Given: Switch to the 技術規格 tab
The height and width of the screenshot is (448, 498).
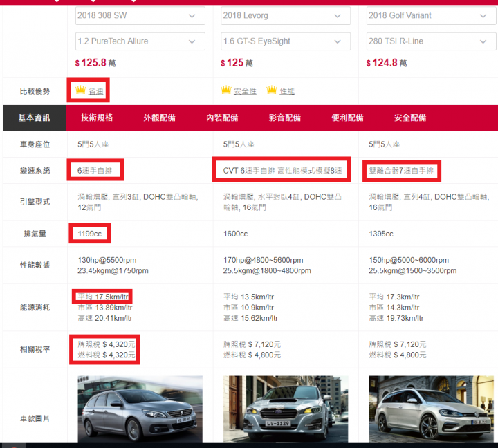Looking at the screenshot, I should 97,118.
